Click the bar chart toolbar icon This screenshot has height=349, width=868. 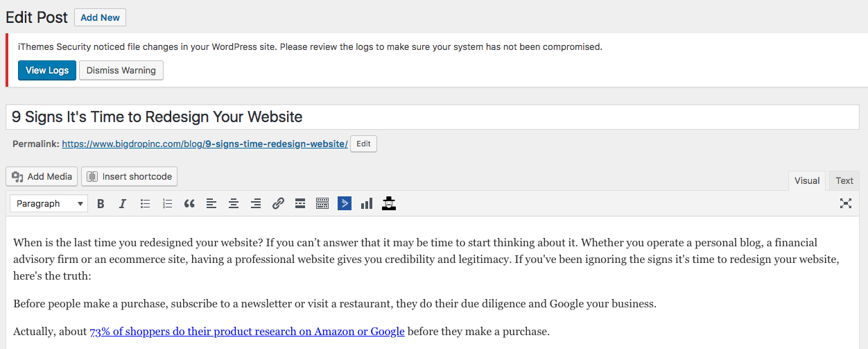pos(367,203)
